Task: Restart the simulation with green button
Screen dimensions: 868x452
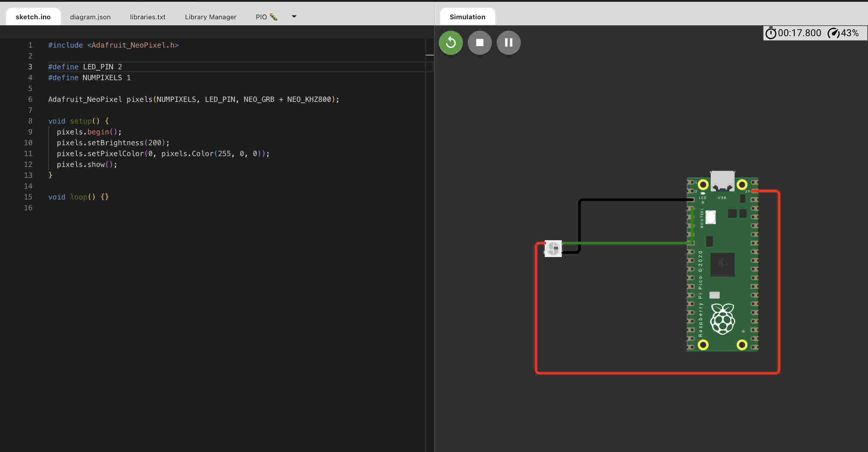Action: (451, 43)
